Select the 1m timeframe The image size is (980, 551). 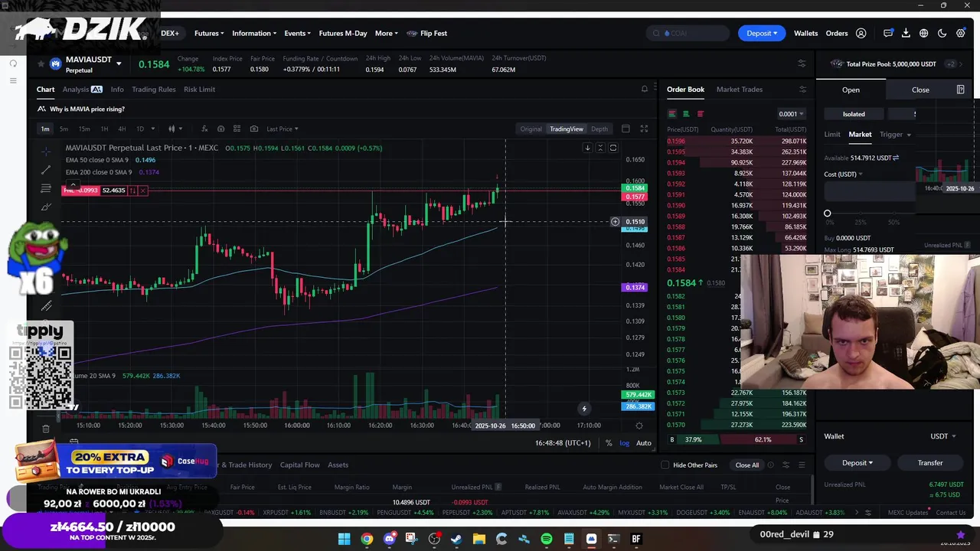(x=45, y=129)
